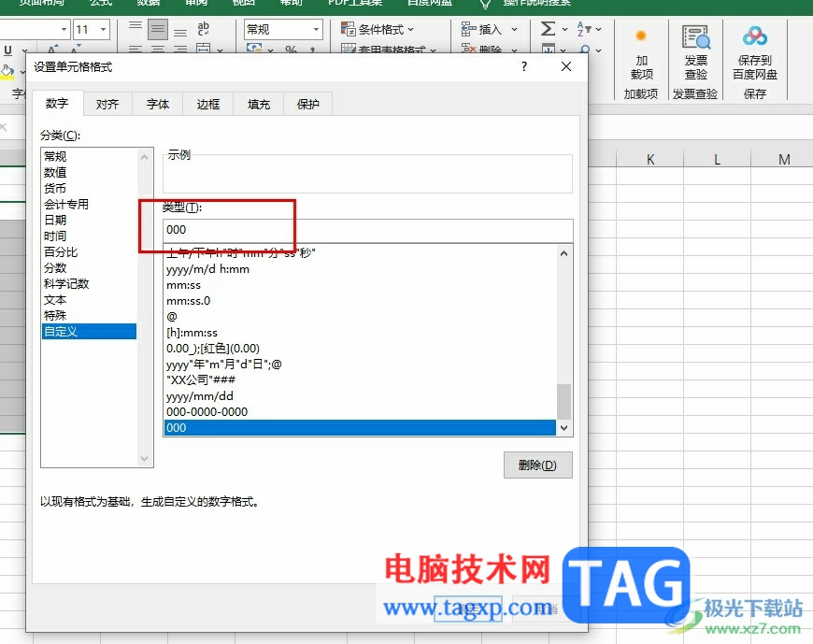This screenshot has width=813, height=644.
Task: Open the font name dropdown arrow
Action: tap(64, 30)
